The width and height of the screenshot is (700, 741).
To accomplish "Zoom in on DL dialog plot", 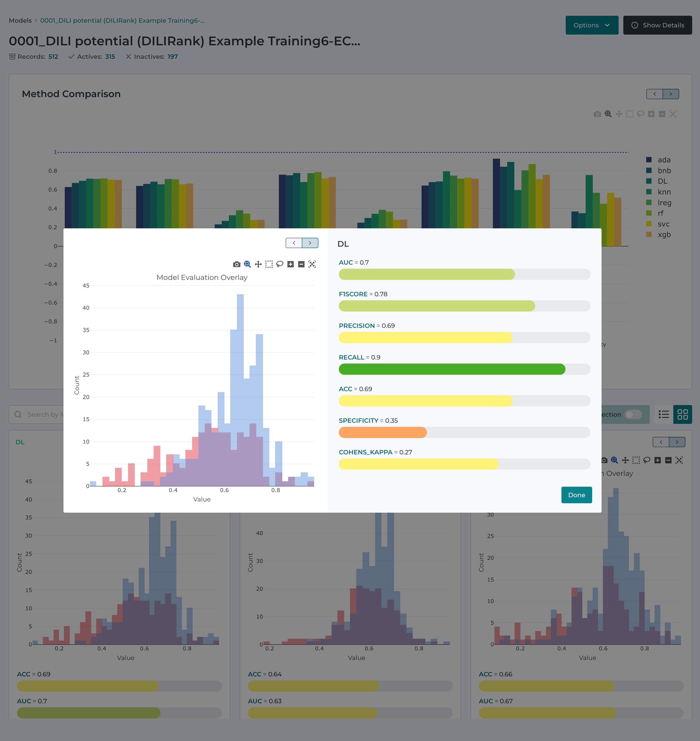I will (291, 264).
